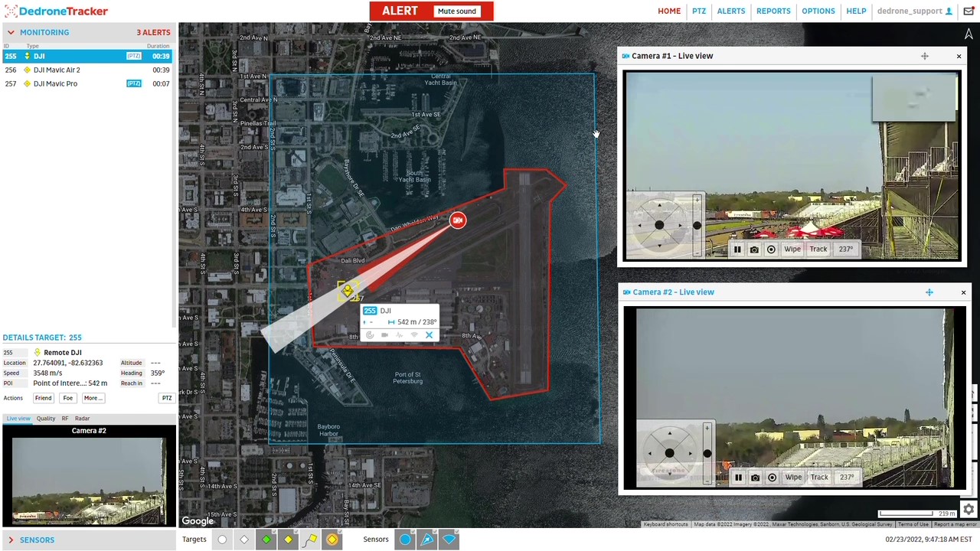This screenshot has height=551, width=980.
Task: Switch to Quality tab
Action: 46,419
